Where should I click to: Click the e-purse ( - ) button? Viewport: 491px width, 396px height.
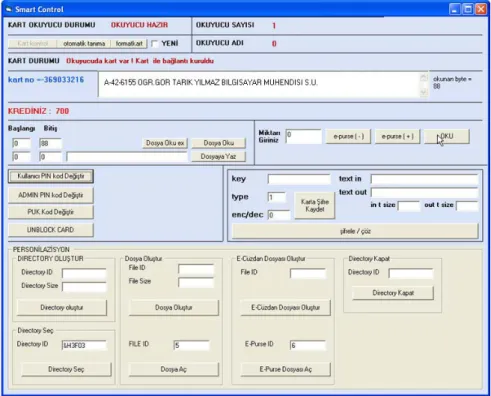click(x=348, y=136)
